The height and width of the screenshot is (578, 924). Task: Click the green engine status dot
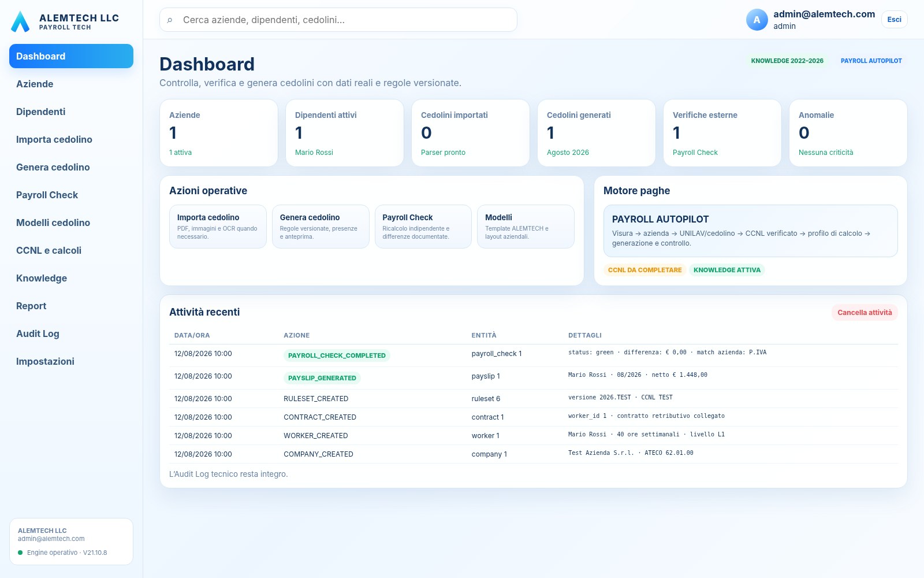[x=21, y=553]
